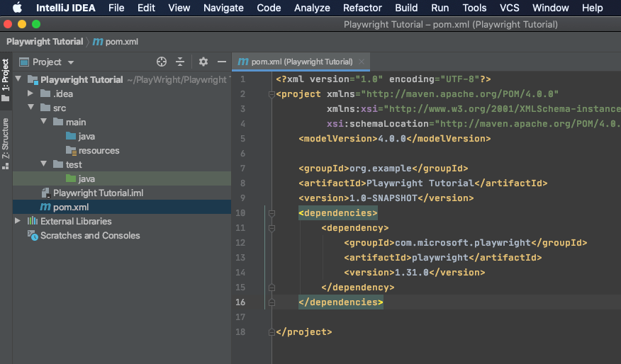Click fold end marker at line 18
The height and width of the screenshot is (364, 621).
pos(272,332)
